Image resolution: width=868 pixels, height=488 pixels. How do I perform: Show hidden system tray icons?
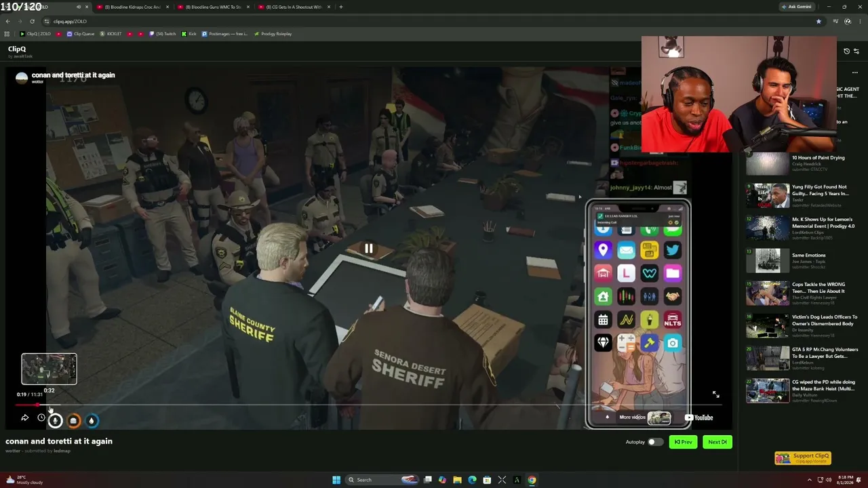809,480
